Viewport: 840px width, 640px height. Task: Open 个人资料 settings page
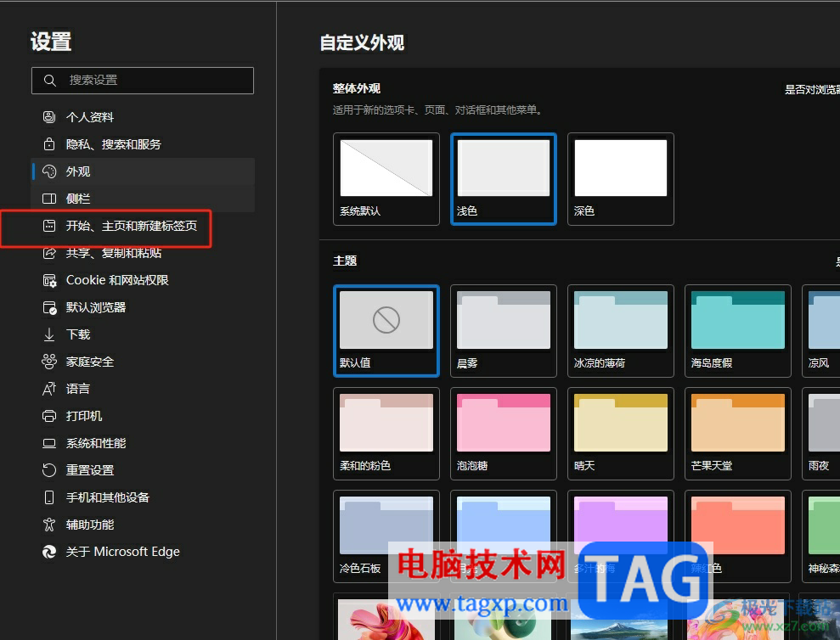click(143, 117)
